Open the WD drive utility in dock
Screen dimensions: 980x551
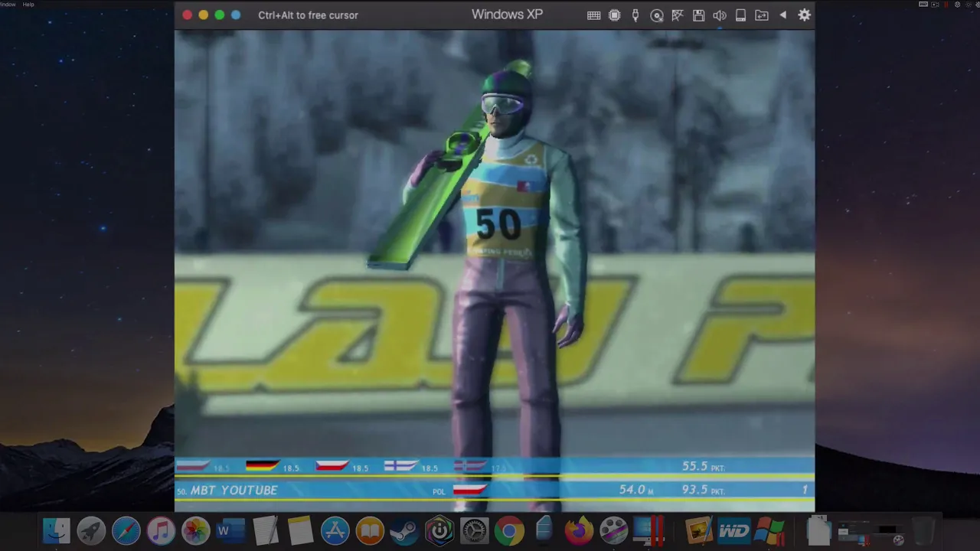(734, 530)
